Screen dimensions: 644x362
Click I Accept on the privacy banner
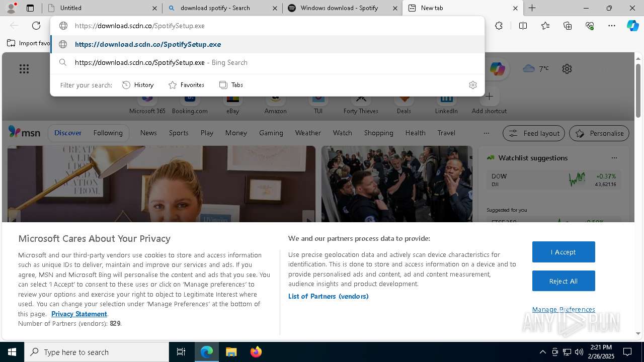(x=563, y=252)
